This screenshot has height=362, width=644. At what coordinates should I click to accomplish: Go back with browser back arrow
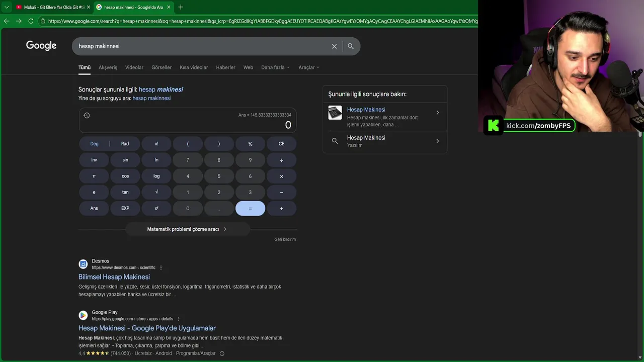pyautogui.click(x=7, y=21)
